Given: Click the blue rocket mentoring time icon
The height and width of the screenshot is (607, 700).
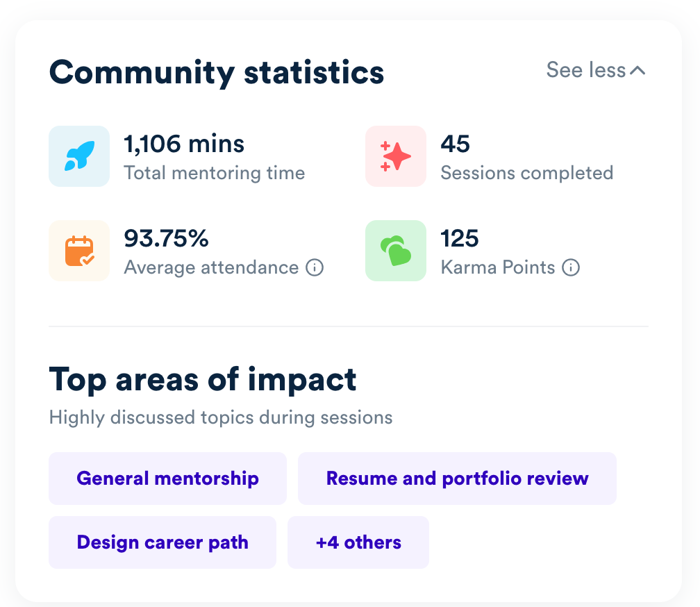Looking at the screenshot, I should click(x=79, y=156).
